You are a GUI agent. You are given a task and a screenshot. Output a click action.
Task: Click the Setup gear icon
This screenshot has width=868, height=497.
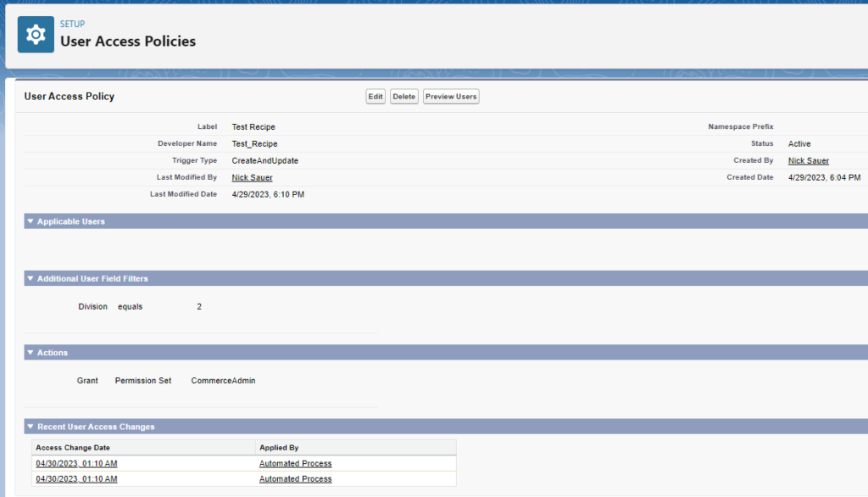[x=36, y=35]
